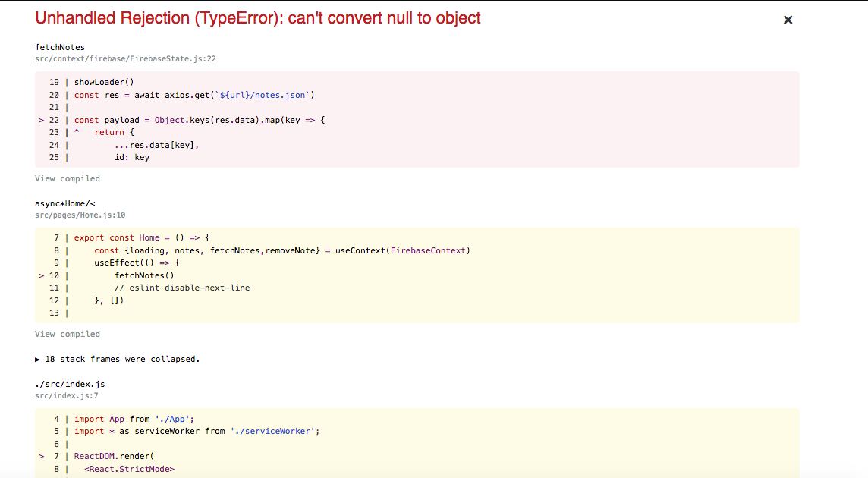Open View compiled under Home.js frame
This screenshot has height=478, width=868.
point(68,334)
